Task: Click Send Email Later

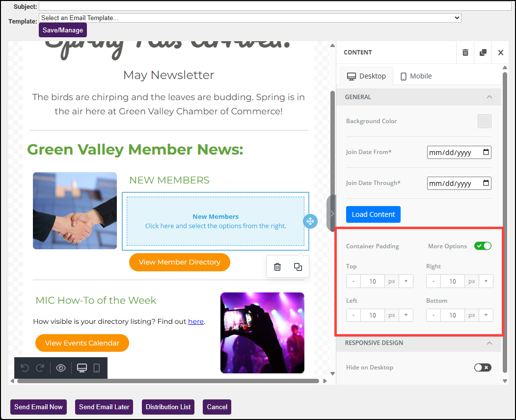Action: (104, 407)
